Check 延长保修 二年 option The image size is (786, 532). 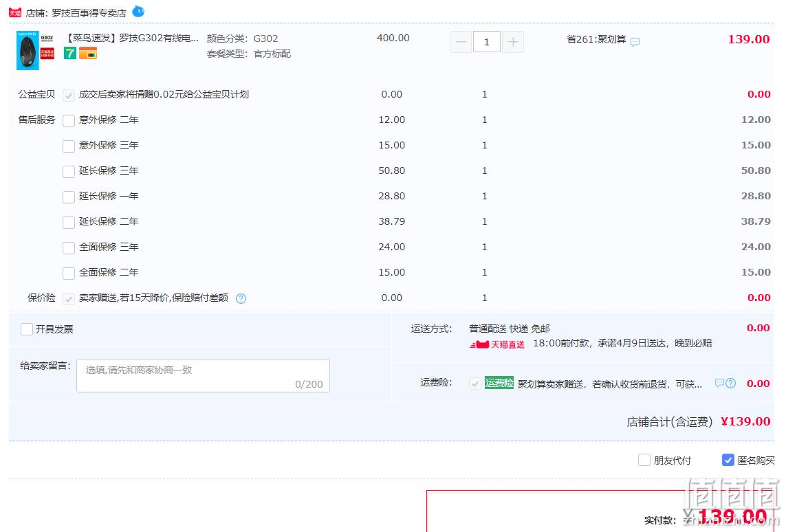click(x=69, y=223)
